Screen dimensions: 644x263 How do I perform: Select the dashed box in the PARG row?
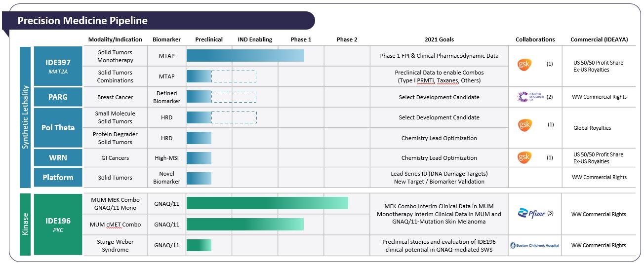point(234,97)
